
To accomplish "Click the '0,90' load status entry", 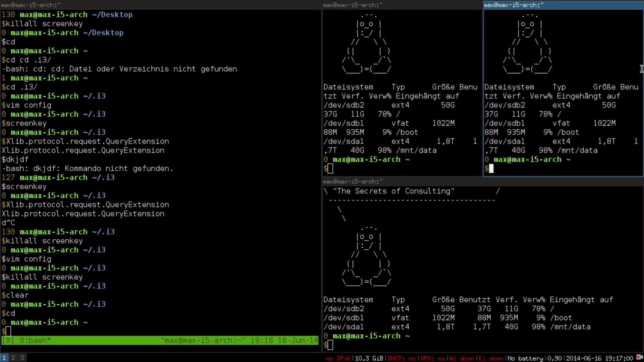I will coord(554,358).
